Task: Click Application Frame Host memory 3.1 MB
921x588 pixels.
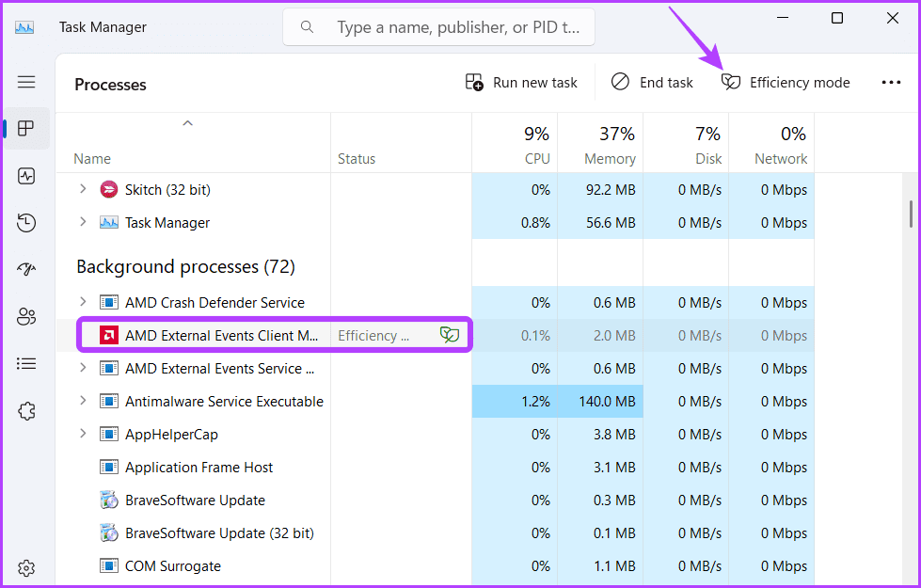Action: coord(614,467)
